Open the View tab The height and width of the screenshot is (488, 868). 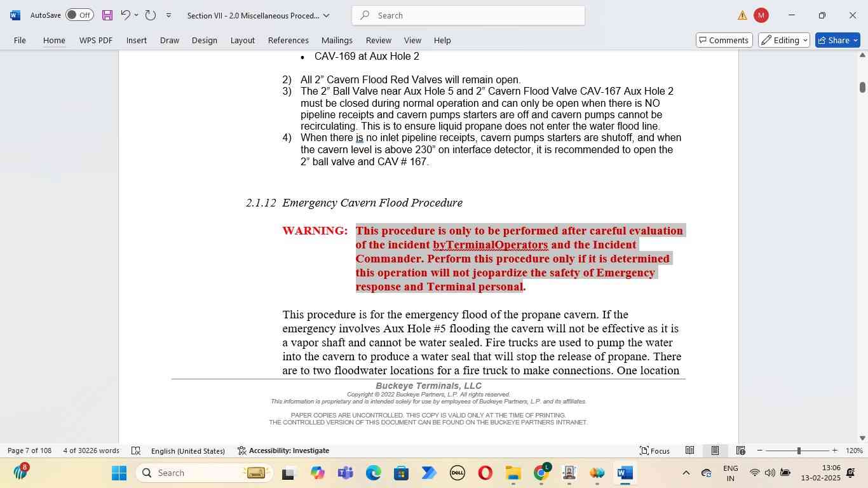pyautogui.click(x=412, y=40)
